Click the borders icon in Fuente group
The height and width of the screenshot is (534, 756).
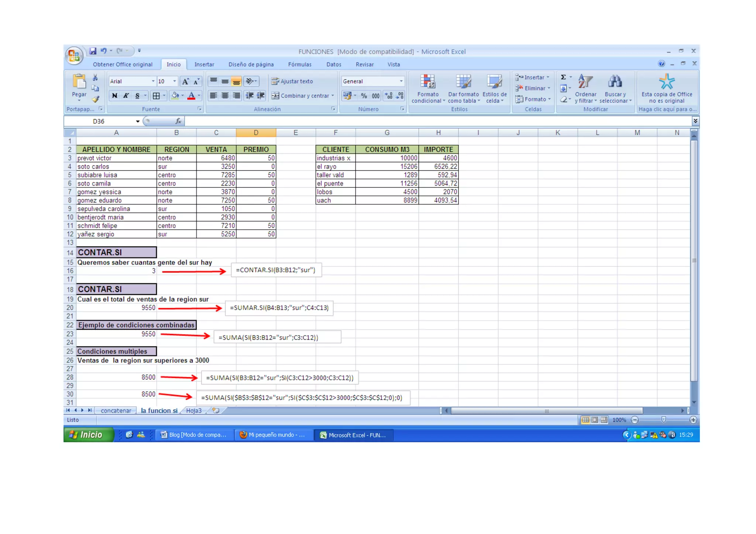coord(156,96)
